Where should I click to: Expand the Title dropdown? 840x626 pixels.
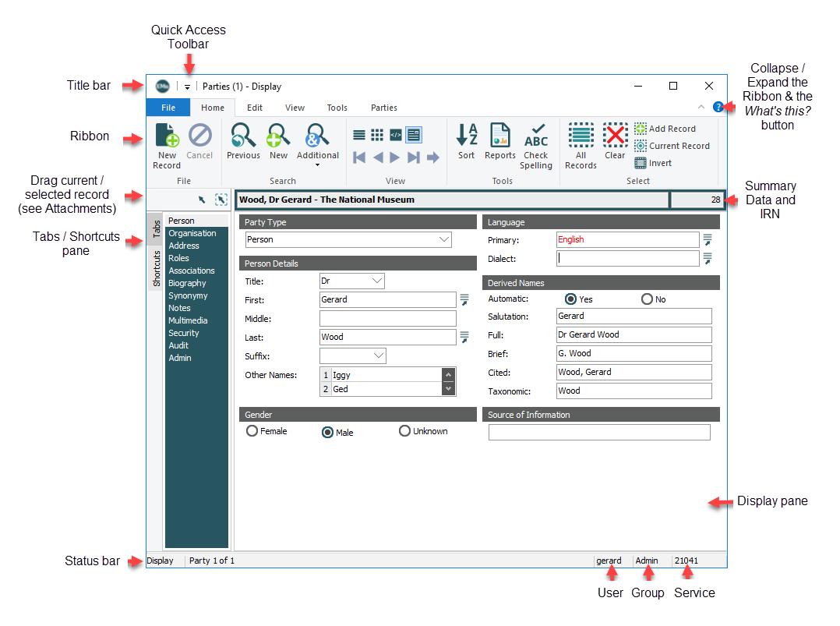click(x=377, y=281)
